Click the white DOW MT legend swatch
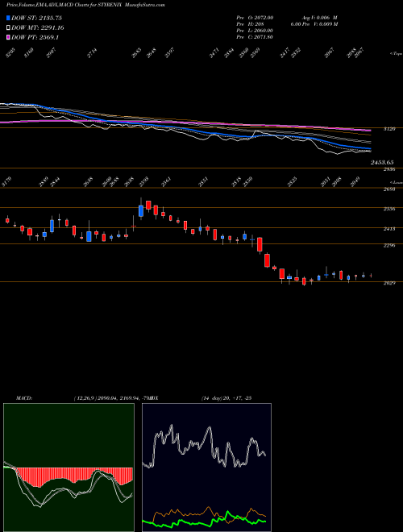 (9, 28)
